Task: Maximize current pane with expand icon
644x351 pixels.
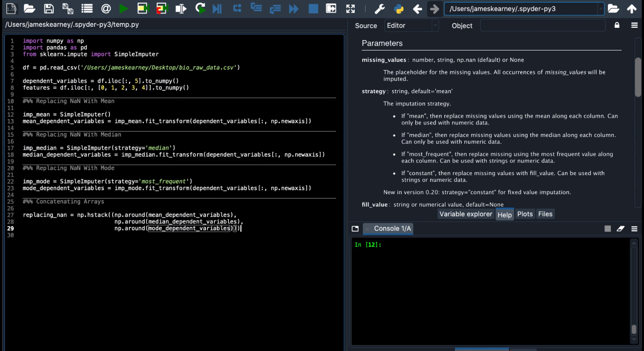Action: click(x=351, y=9)
